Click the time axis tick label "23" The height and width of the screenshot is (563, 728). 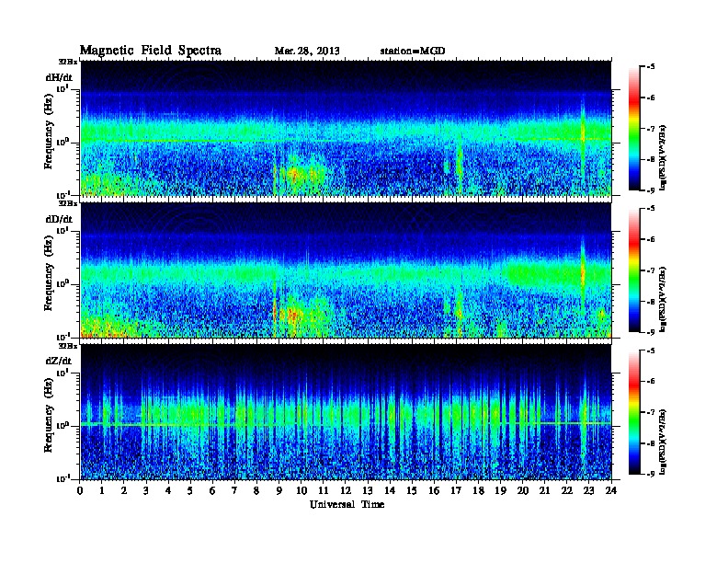coord(589,491)
